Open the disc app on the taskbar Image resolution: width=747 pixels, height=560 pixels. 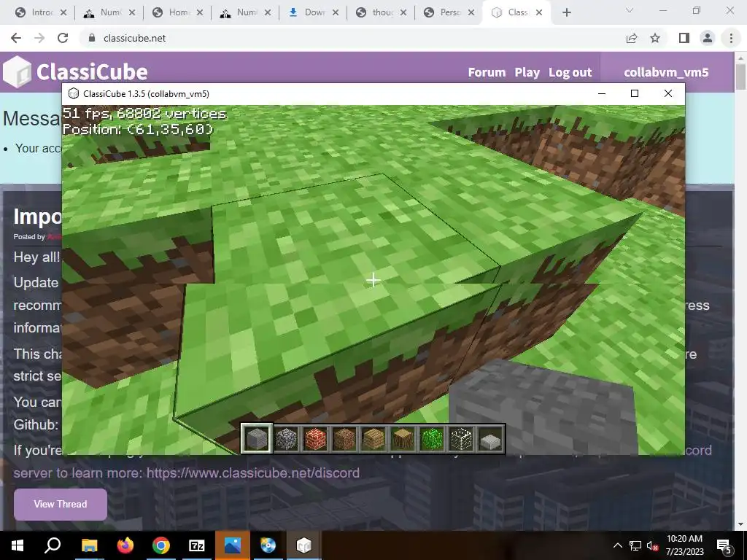(268, 545)
